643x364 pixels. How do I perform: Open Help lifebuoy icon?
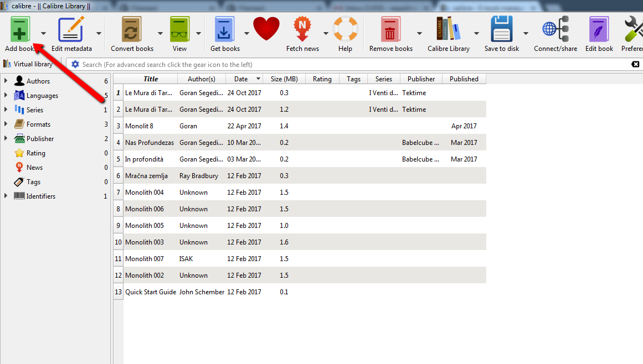click(345, 29)
